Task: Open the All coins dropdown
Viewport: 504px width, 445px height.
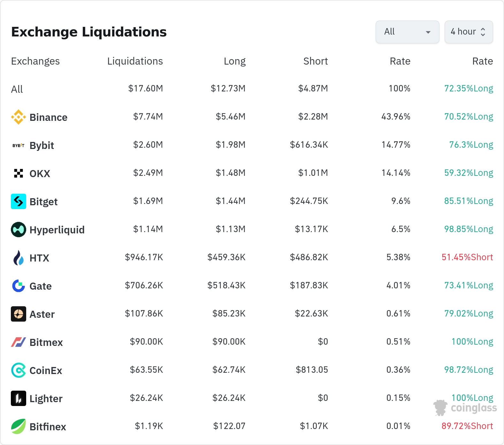Action: pos(407,32)
